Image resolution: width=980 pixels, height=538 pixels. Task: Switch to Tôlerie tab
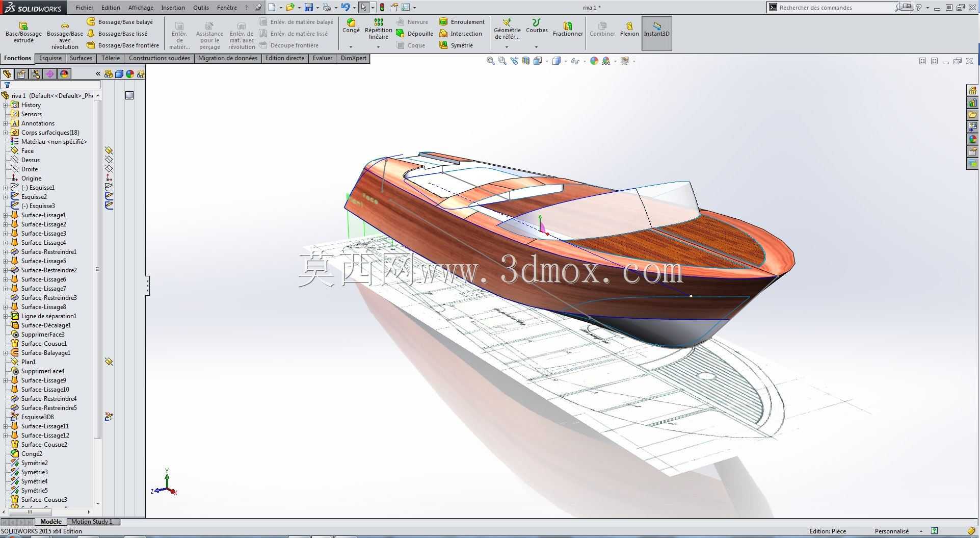pyautogui.click(x=111, y=58)
